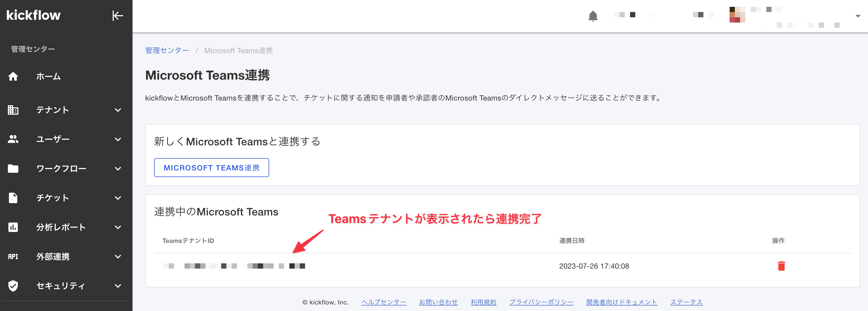
Task: Select 分析レポート sidebar item
Action: (61, 227)
